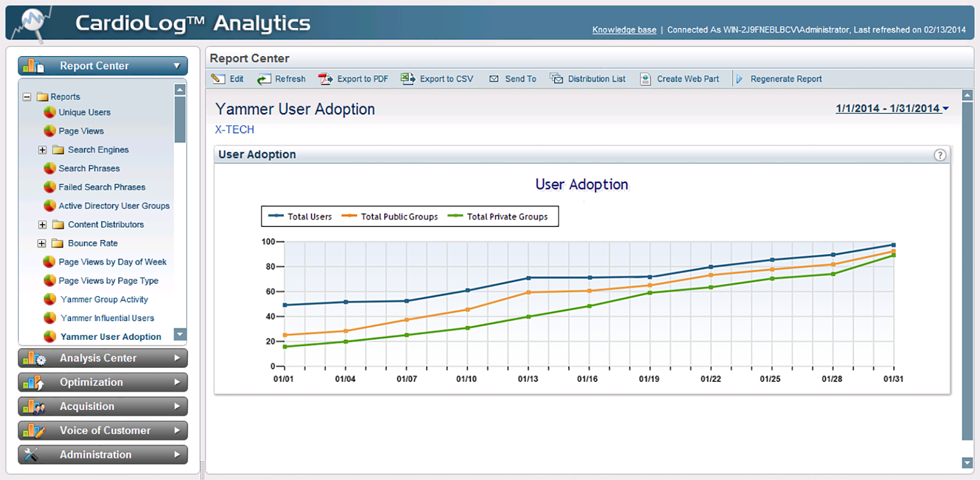Click the Regenerate Report play icon
Screen dimensions: 980x480
[x=739, y=79]
